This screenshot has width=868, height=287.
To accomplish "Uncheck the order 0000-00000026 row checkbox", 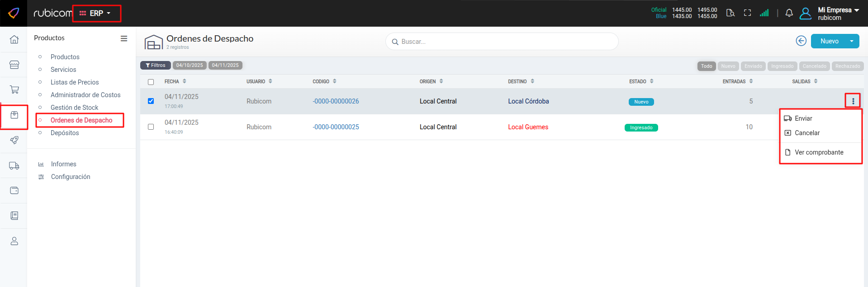I will pos(151,101).
